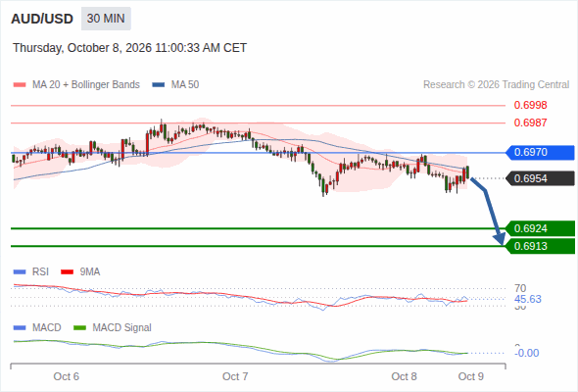Click the 30 MIN timeframe badge

(x=106, y=19)
